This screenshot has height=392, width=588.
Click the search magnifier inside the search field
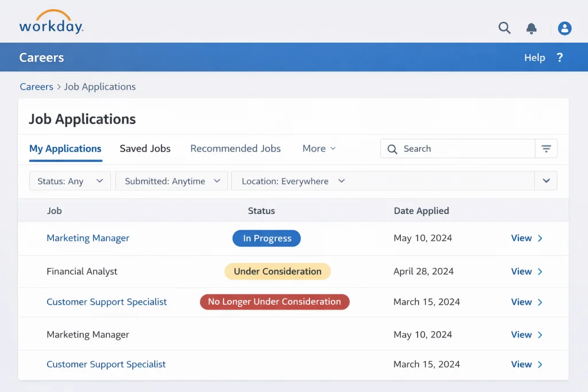(392, 149)
